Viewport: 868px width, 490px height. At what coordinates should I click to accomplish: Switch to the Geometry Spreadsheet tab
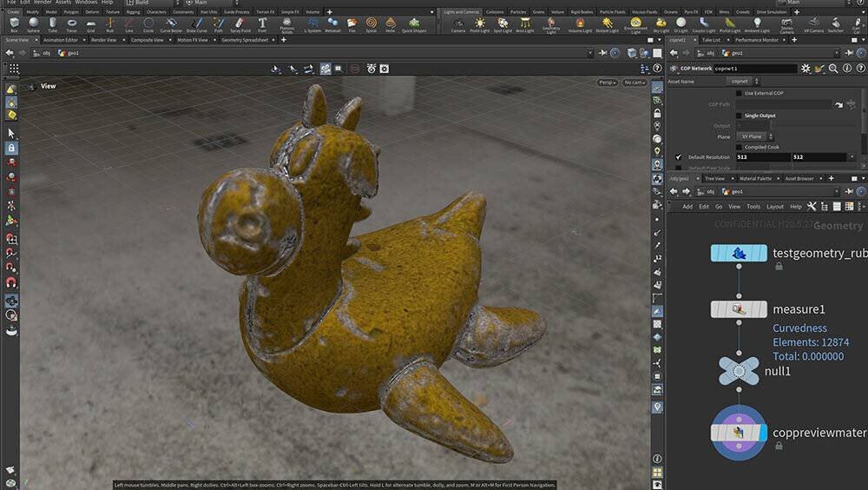[x=245, y=40]
